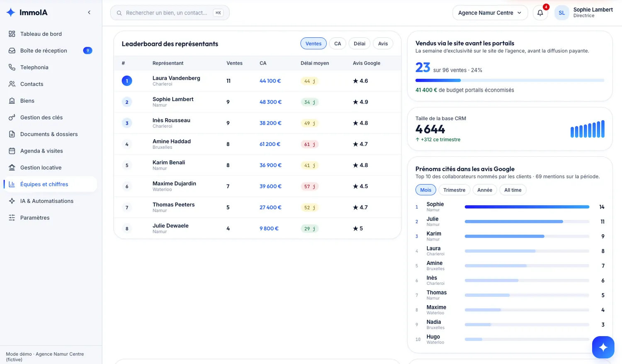Viewport: 622px width, 364px height.
Task: Switch leaderboard to the Délai pill
Action: pos(360,44)
